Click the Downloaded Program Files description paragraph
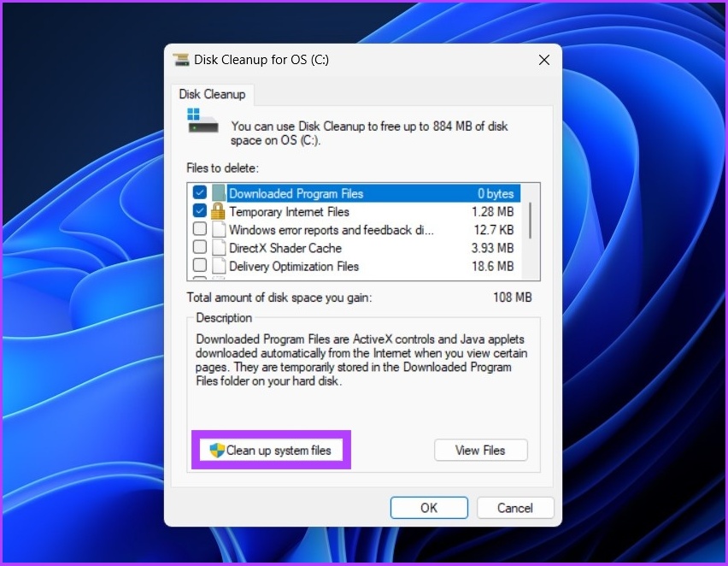728x566 pixels. (361, 360)
